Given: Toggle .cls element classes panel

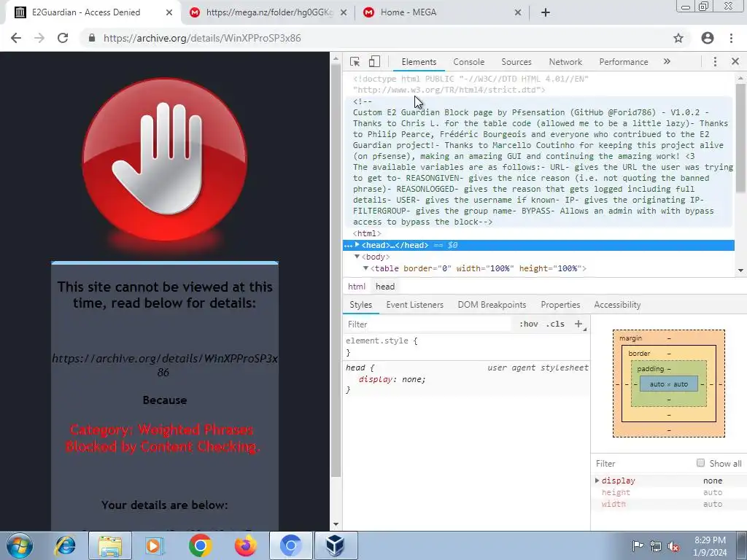Looking at the screenshot, I should click(555, 324).
